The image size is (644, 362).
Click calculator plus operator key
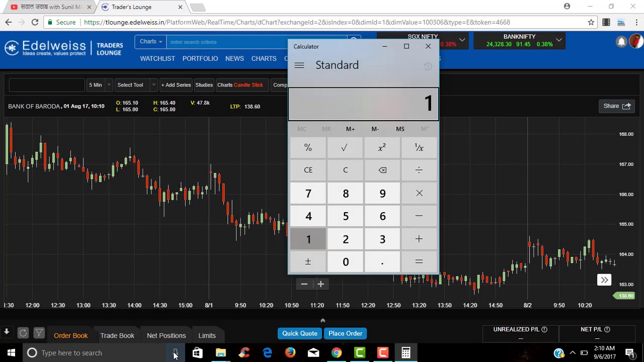click(419, 239)
